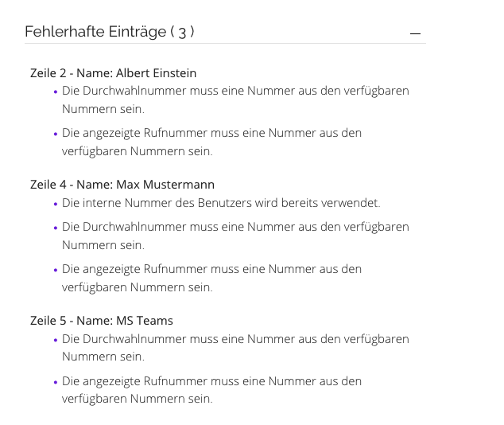Select the Zeile 5 MS Teams entry
Viewport: 504px width, 425px height.
[102, 321]
